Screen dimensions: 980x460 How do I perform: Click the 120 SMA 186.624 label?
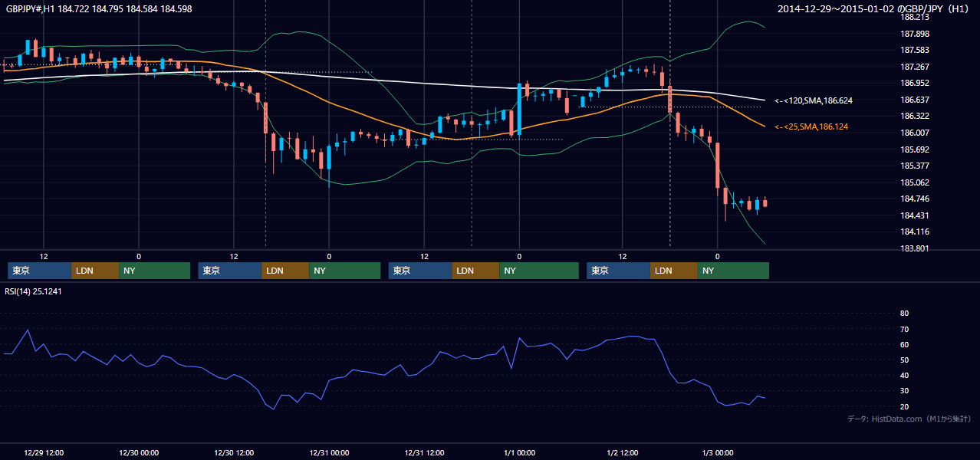(x=814, y=100)
